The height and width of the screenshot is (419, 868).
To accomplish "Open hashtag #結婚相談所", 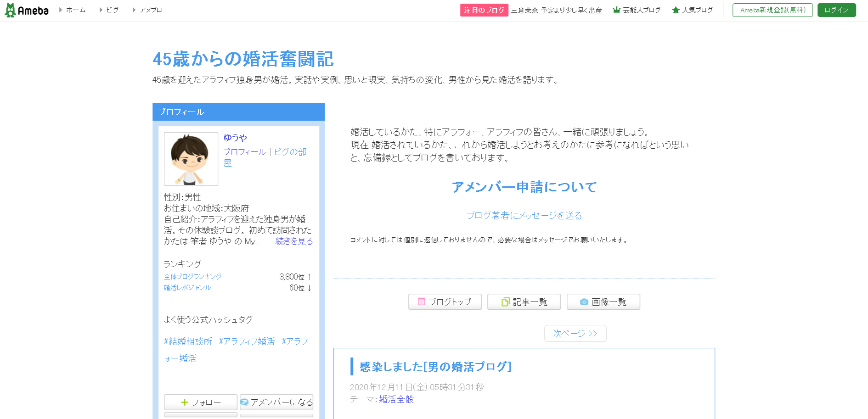I will click(x=188, y=341).
